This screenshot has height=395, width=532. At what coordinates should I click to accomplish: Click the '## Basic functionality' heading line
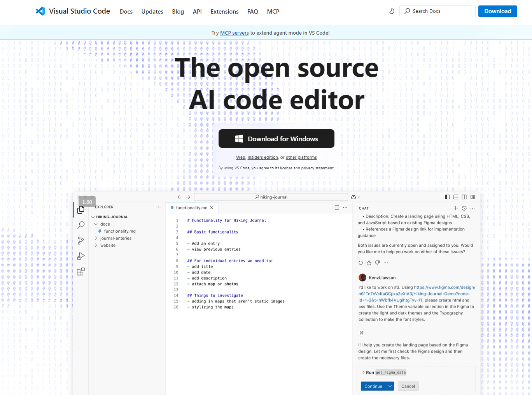pos(213,232)
